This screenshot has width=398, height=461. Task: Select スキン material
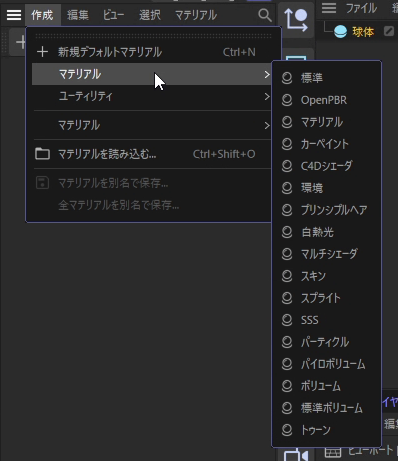[327, 276]
